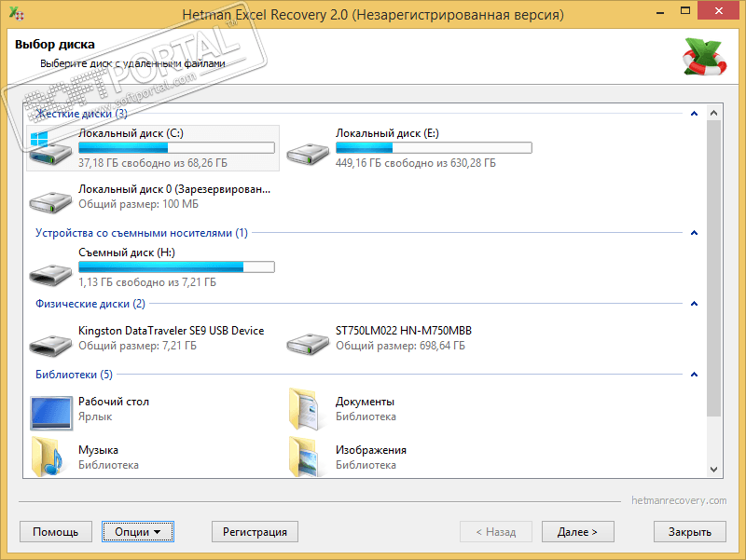The image size is (746, 560).
Task: Open the Рабочий стол desktop icon
Action: pyautogui.click(x=51, y=413)
